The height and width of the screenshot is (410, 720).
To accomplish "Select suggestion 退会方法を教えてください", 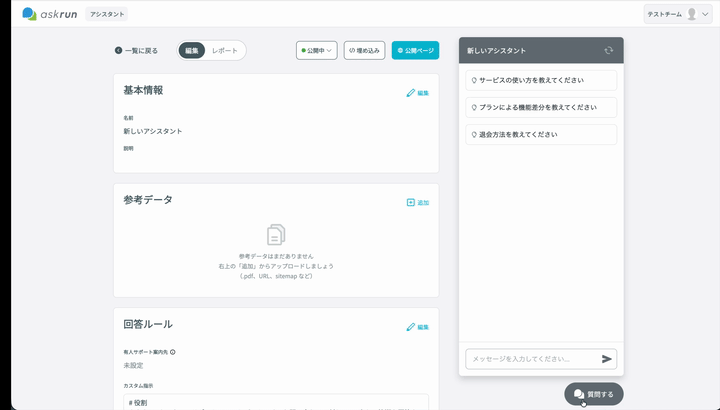I will [541, 135].
